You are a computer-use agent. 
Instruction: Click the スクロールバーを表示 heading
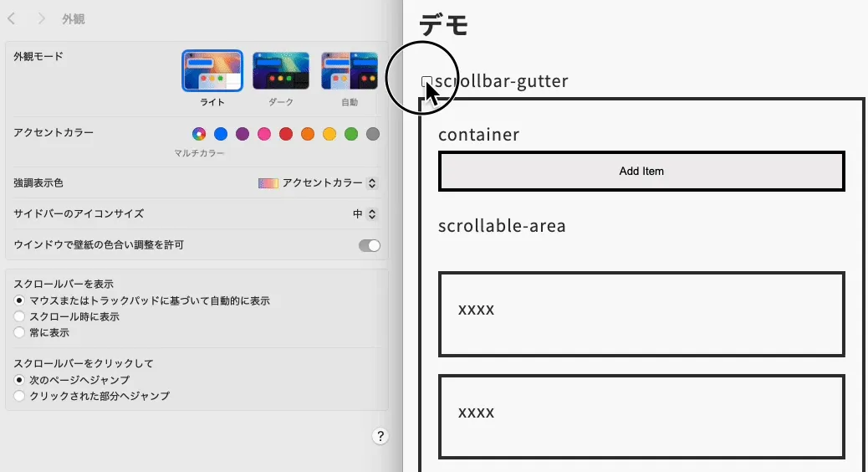(64, 285)
